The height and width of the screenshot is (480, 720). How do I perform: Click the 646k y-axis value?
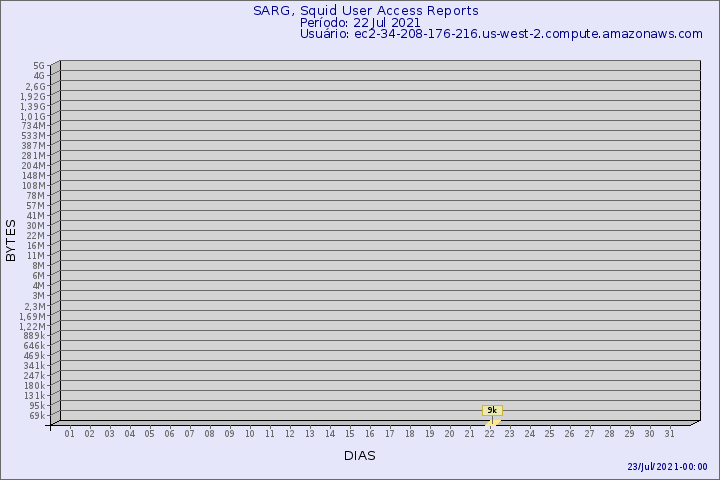[34, 345]
